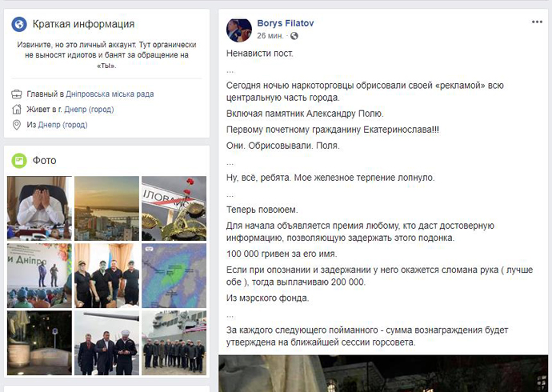Open the night monument image attached to post
This screenshot has width=552, height=392.
pos(383,374)
